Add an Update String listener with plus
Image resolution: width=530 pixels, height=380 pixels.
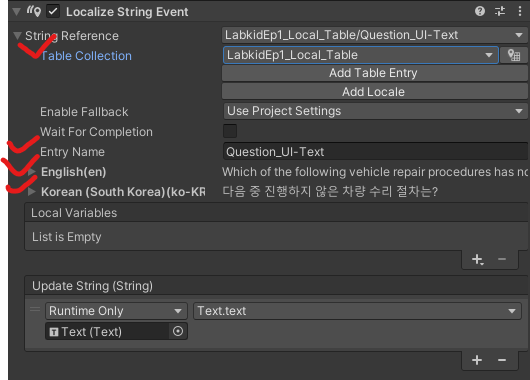click(477, 360)
